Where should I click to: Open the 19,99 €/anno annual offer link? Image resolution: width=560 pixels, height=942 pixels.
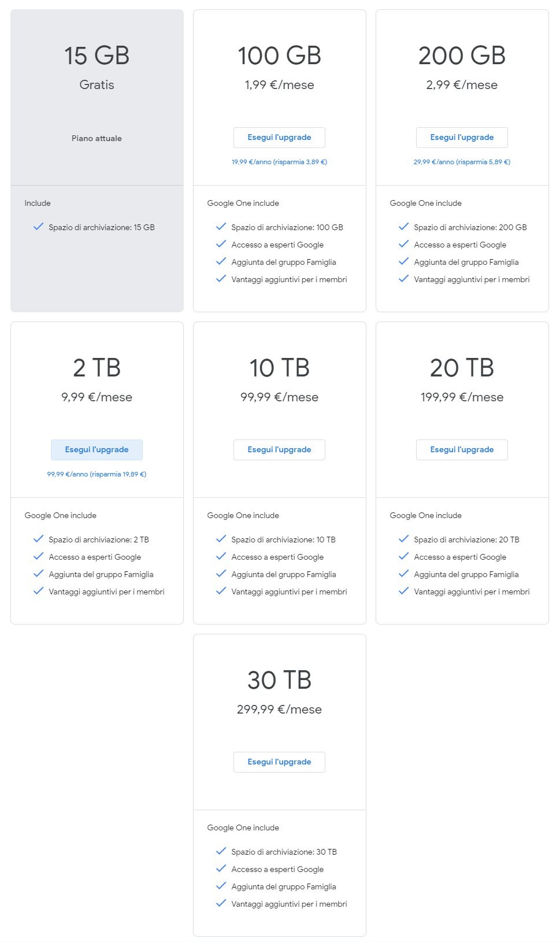(279, 162)
